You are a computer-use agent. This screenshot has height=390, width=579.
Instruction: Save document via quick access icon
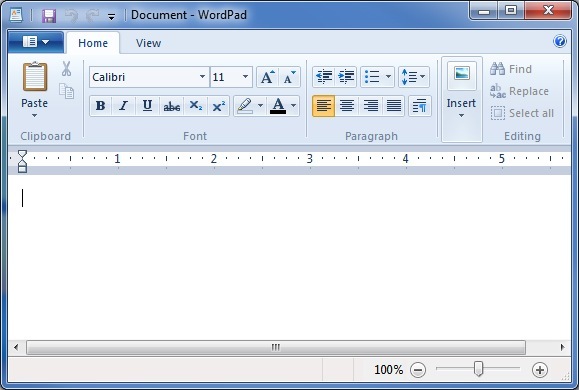pyautogui.click(x=49, y=16)
